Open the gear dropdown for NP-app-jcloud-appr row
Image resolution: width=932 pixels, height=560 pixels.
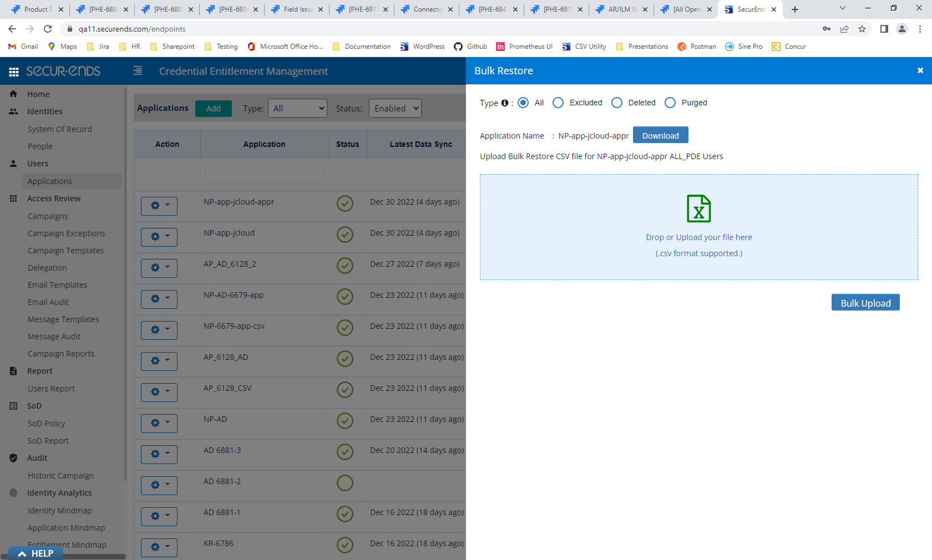click(x=159, y=206)
